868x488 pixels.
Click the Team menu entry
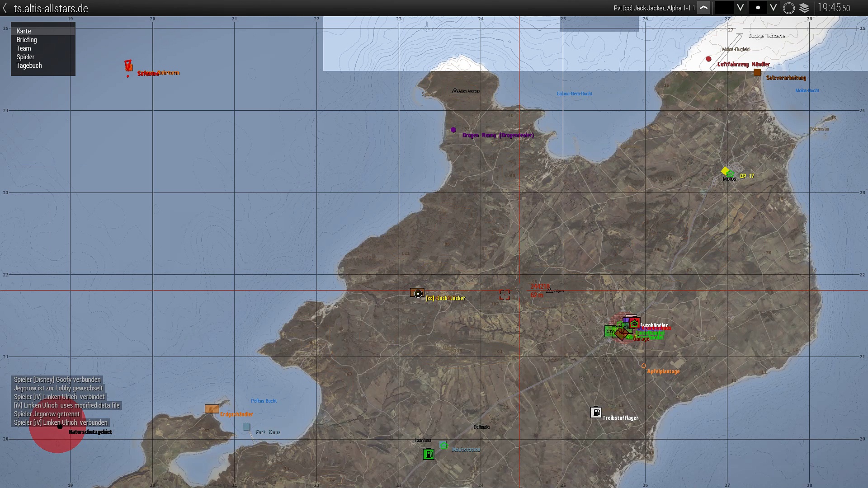(x=24, y=48)
